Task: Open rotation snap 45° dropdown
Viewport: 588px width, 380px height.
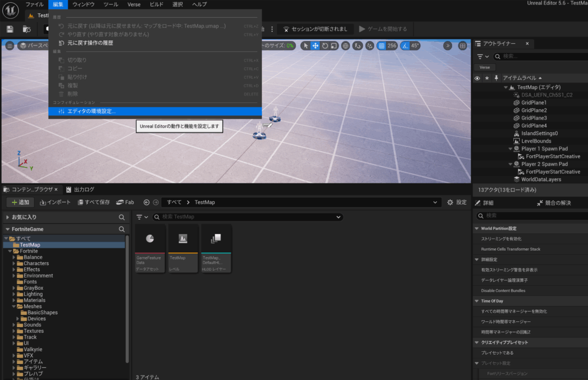Action: click(415, 46)
